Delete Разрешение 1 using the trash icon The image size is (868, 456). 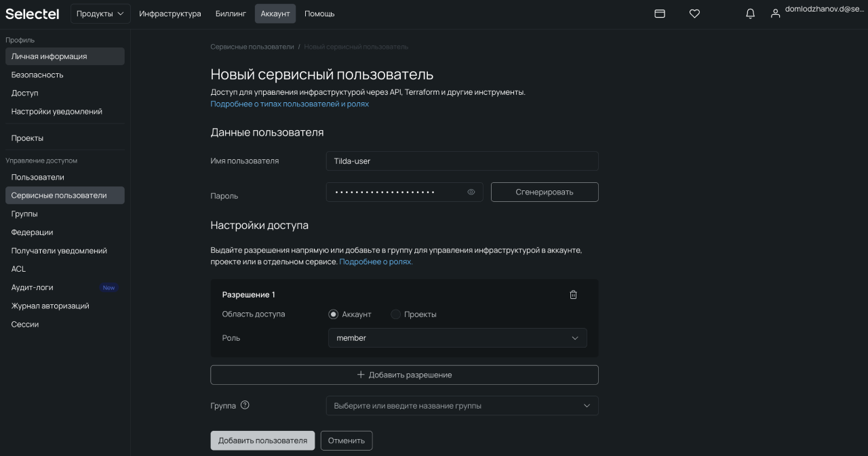(573, 295)
